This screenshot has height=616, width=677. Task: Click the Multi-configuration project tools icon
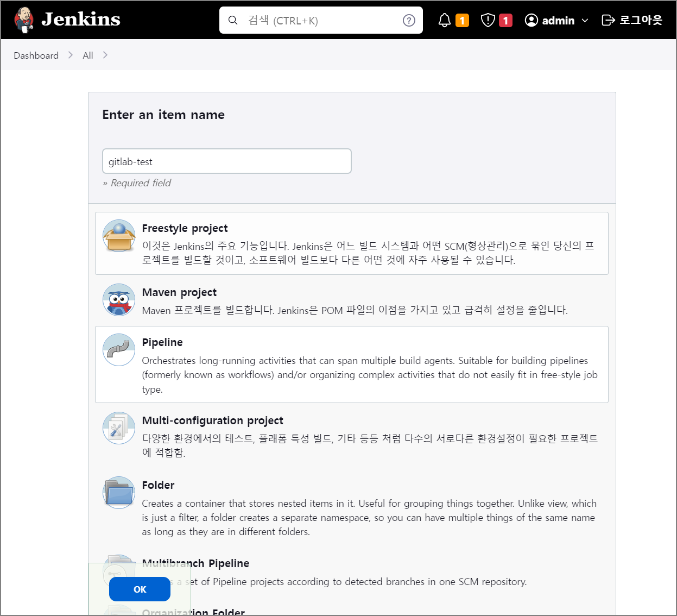(x=119, y=428)
